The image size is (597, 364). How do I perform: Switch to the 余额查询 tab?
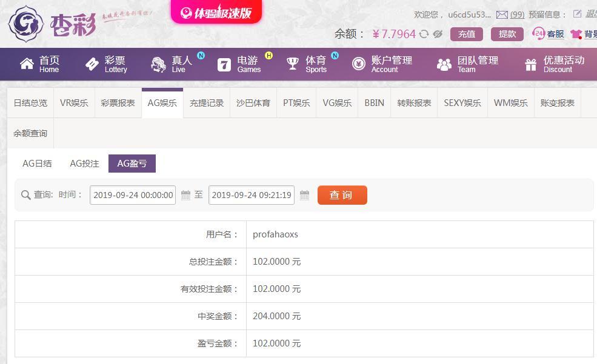tap(30, 133)
